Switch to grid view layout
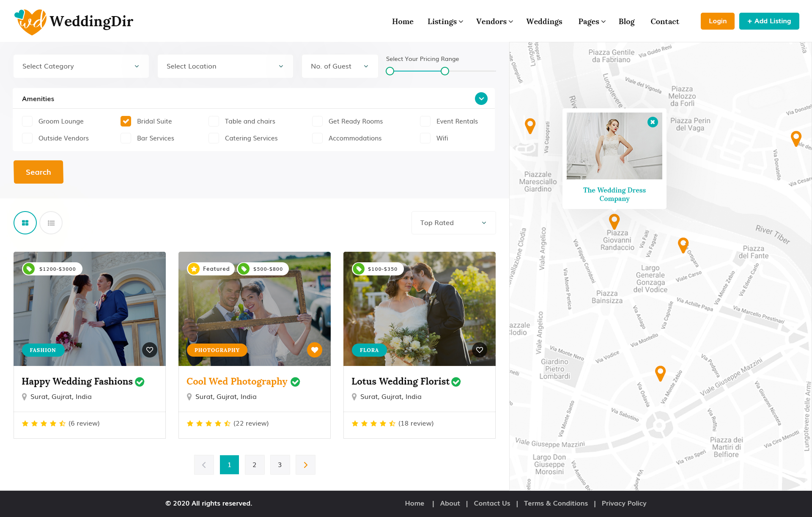 [25, 223]
